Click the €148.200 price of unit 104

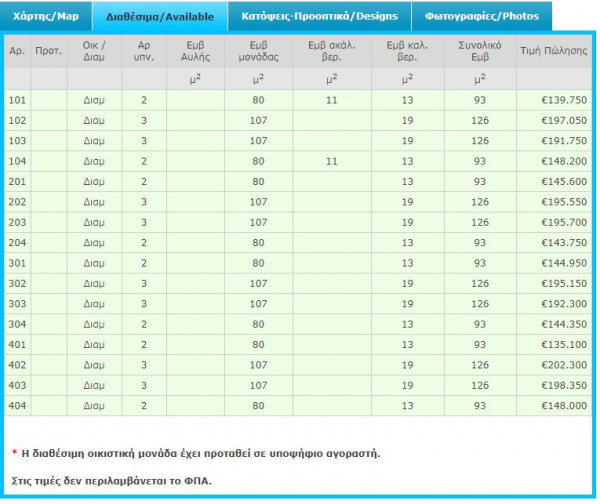point(564,161)
